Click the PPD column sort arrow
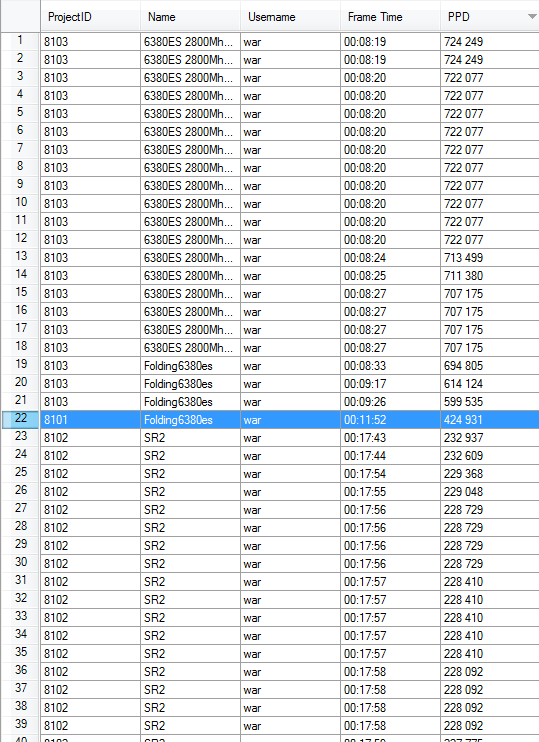This screenshot has height=742, width=539. click(532, 17)
